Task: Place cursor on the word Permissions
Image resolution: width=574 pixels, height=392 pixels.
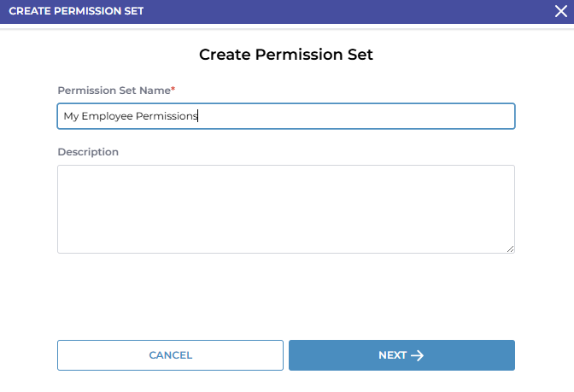Action: point(167,116)
